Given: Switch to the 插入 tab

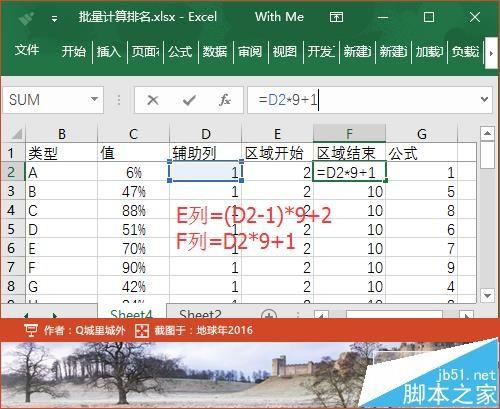Looking at the screenshot, I should click(x=109, y=51).
